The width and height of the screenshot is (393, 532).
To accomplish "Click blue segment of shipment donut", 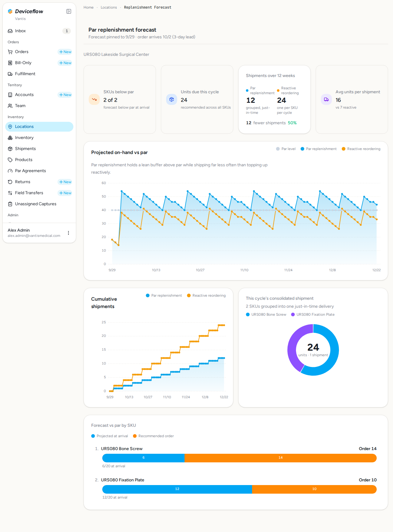I will pos(333,356).
